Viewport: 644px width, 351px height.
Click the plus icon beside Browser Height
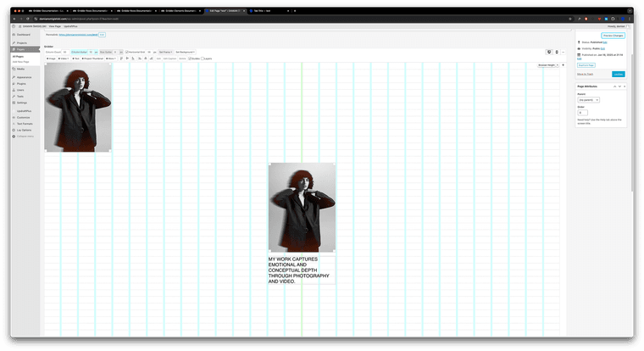pyautogui.click(x=563, y=64)
